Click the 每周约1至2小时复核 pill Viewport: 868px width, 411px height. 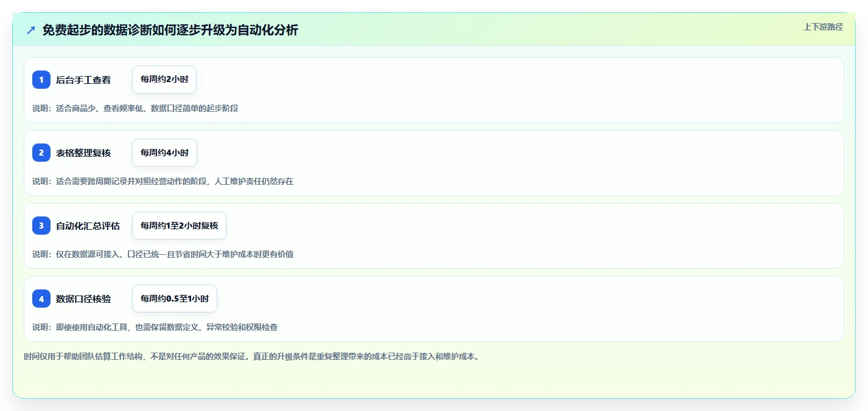click(179, 226)
